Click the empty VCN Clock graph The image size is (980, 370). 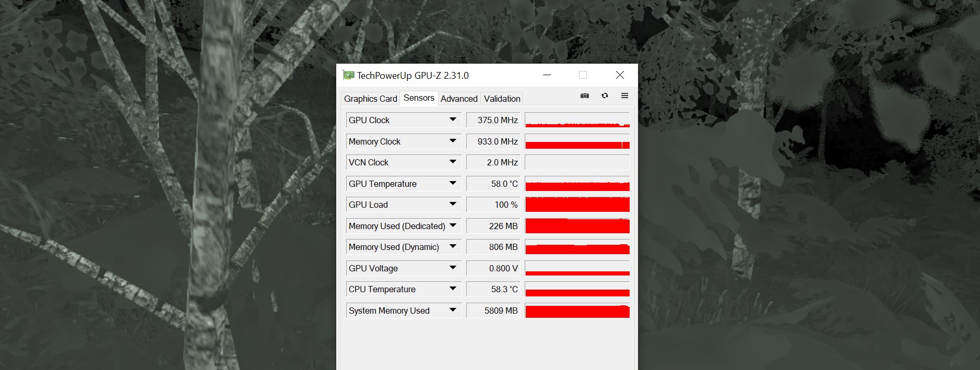tap(577, 162)
